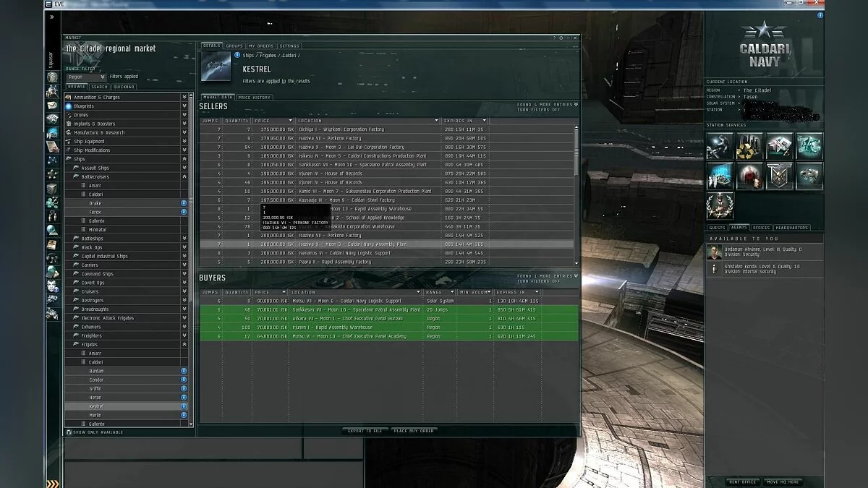This screenshot has height=488, width=868.
Task: Open the My Orders tab
Action: point(261,46)
